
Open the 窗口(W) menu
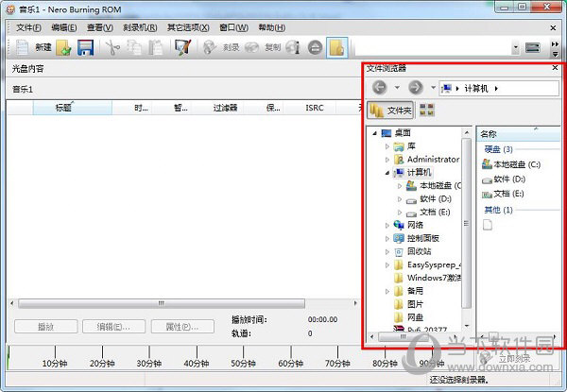[234, 27]
